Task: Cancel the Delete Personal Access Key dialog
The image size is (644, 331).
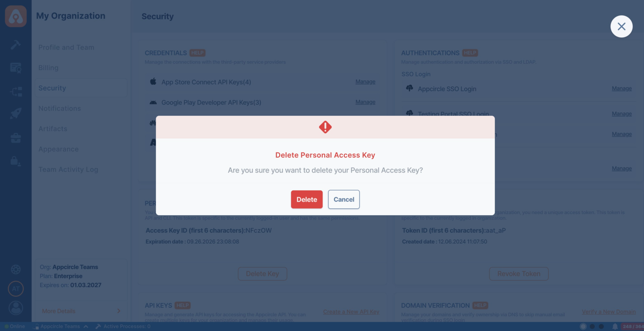Action: (x=343, y=199)
